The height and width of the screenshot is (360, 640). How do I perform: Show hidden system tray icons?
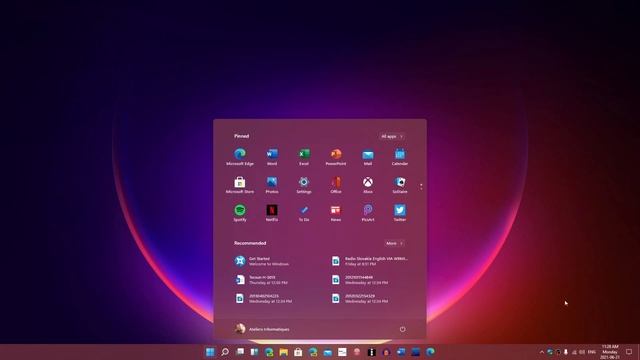(x=542, y=352)
